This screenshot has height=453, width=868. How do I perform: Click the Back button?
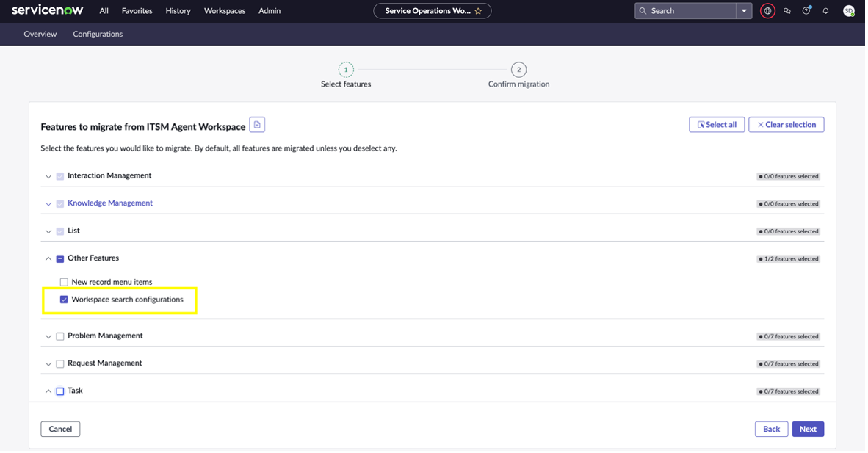coord(772,430)
